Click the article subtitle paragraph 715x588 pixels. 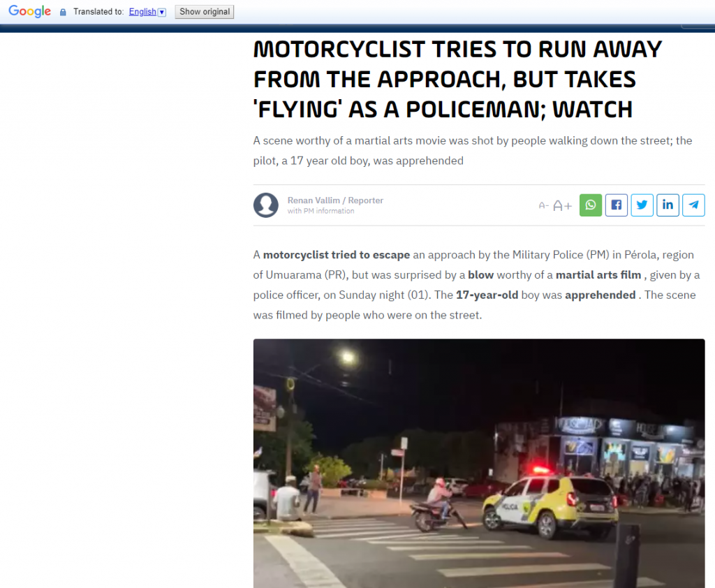473,151
